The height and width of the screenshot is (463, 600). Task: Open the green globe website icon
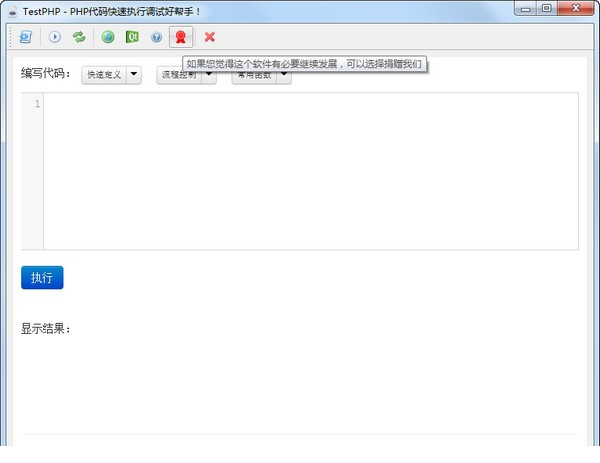click(x=108, y=37)
